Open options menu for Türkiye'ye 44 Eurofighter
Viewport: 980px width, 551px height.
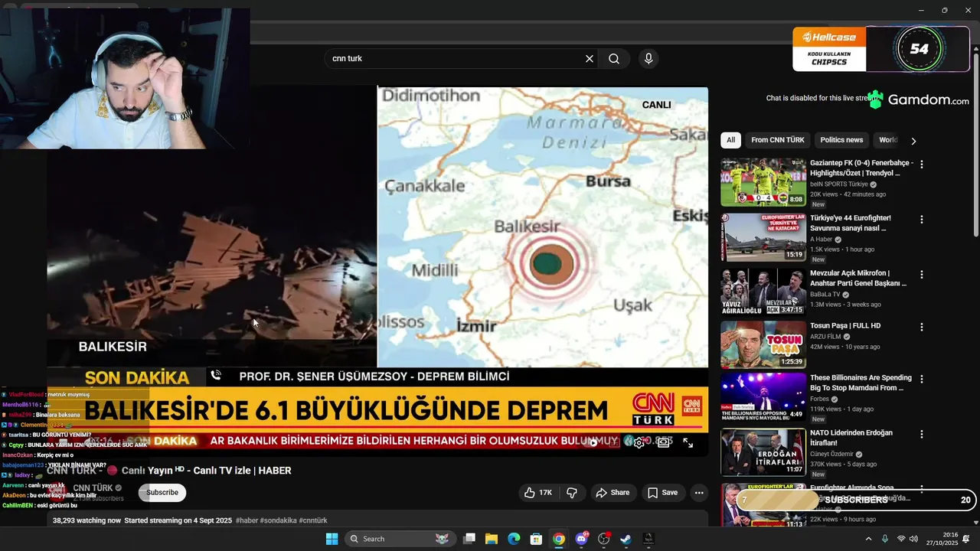[922, 220]
